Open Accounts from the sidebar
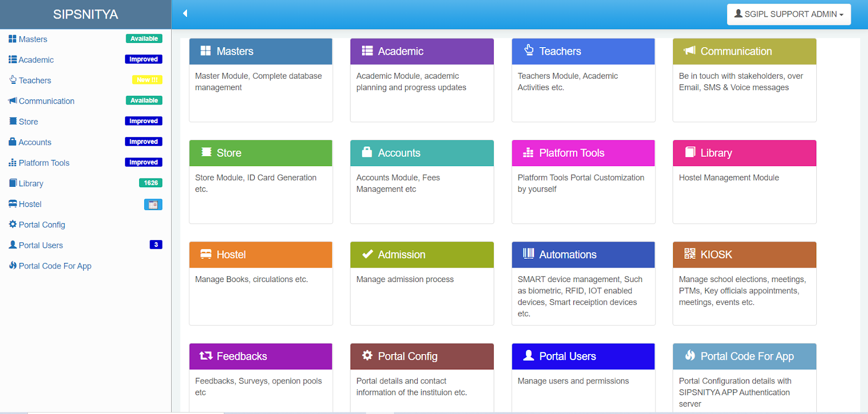Screen dimensions: 868x414 (35, 142)
